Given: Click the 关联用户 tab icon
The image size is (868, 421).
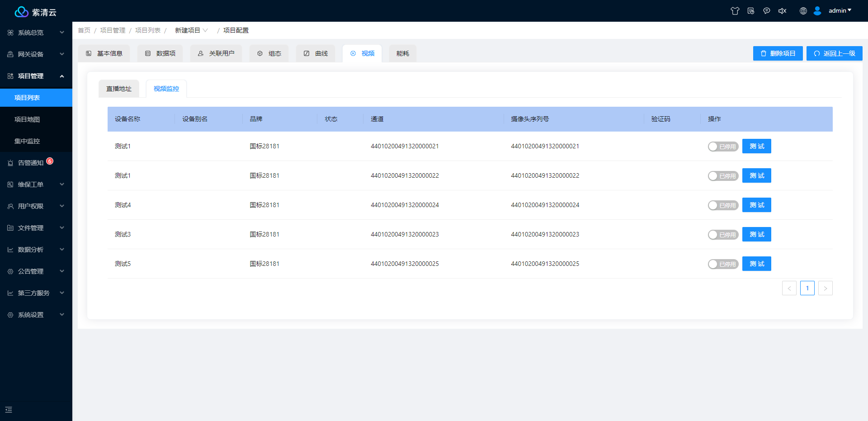Looking at the screenshot, I should click(201, 53).
